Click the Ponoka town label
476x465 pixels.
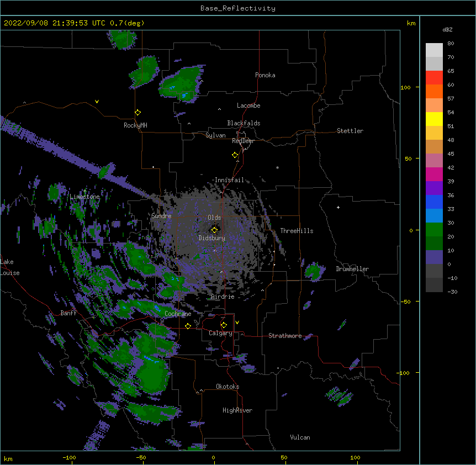[265, 75]
